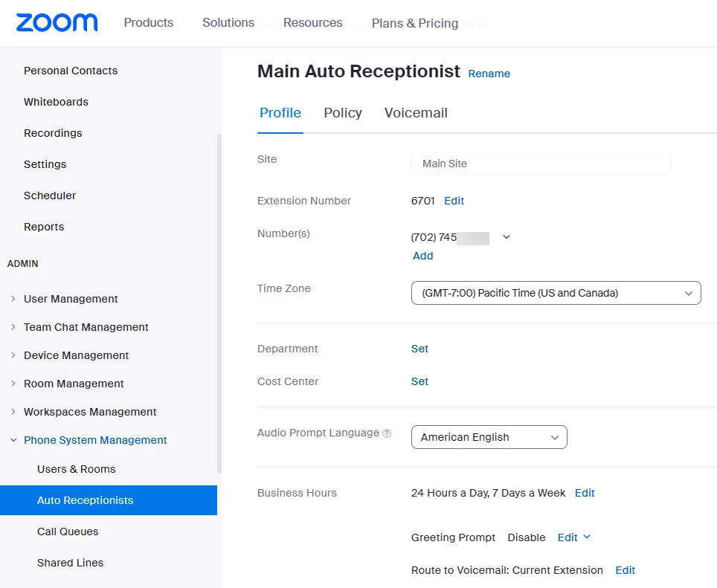717x588 pixels.
Task: Open the Voicemail tab
Action: coord(416,113)
